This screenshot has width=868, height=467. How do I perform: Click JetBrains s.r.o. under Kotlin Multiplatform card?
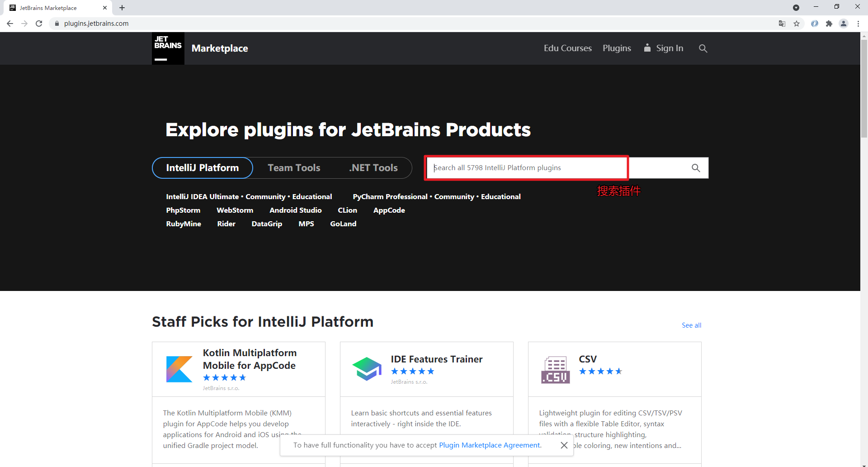tap(221, 388)
